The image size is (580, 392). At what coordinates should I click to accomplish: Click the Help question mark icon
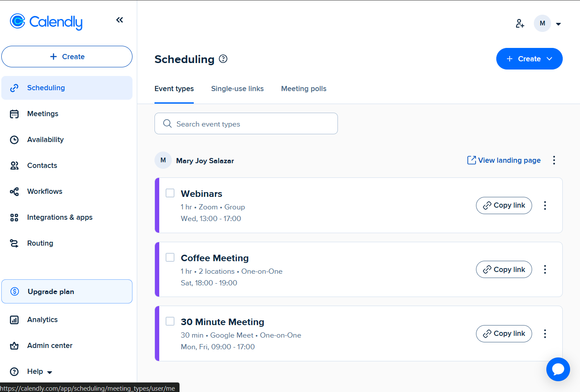[x=14, y=372]
